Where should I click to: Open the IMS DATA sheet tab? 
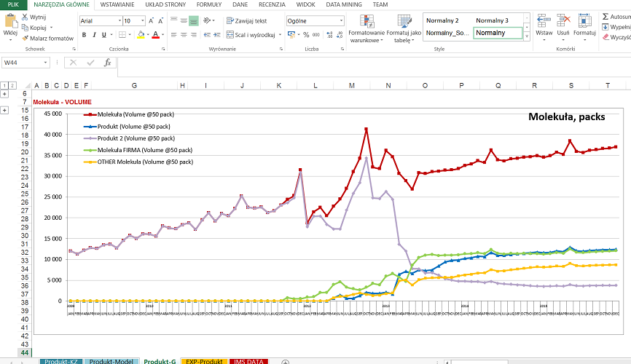coord(248,361)
